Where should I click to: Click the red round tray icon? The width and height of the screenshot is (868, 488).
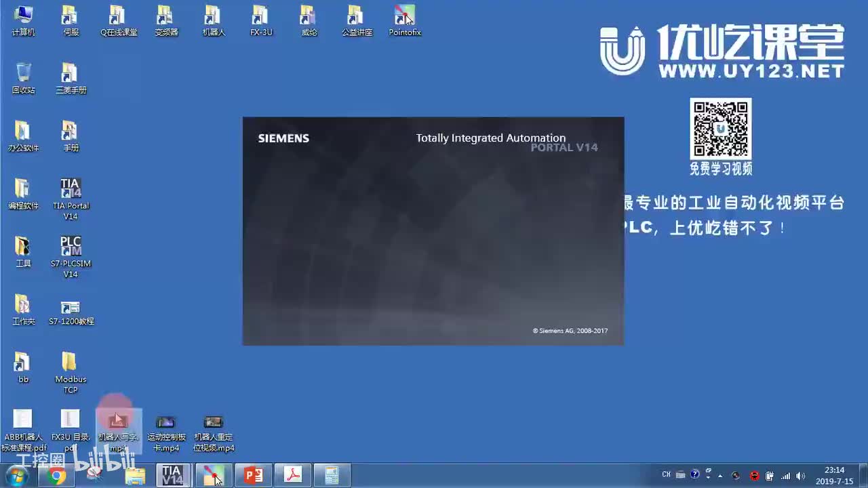coord(754,476)
